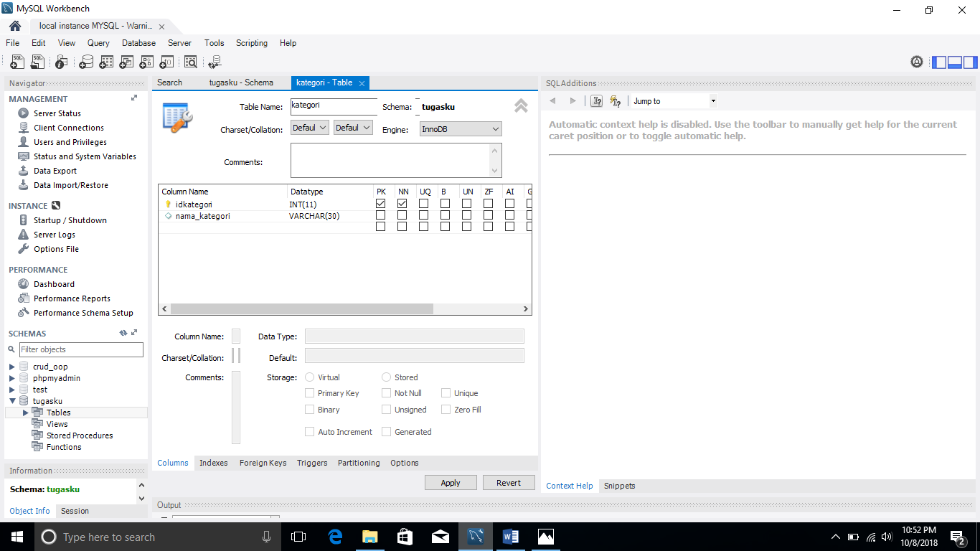Expand the crud_oop schema
Viewport: 980px width, 551px height.
11,366
